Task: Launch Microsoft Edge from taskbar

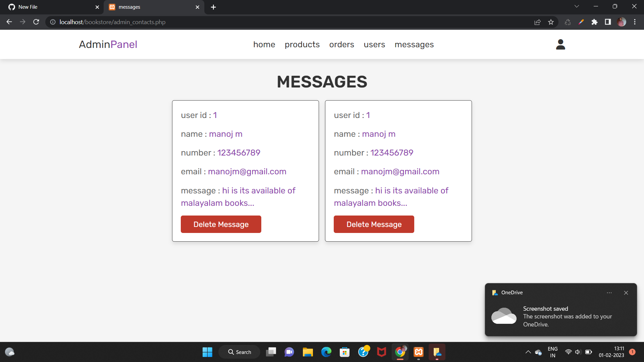Action: (x=326, y=352)
